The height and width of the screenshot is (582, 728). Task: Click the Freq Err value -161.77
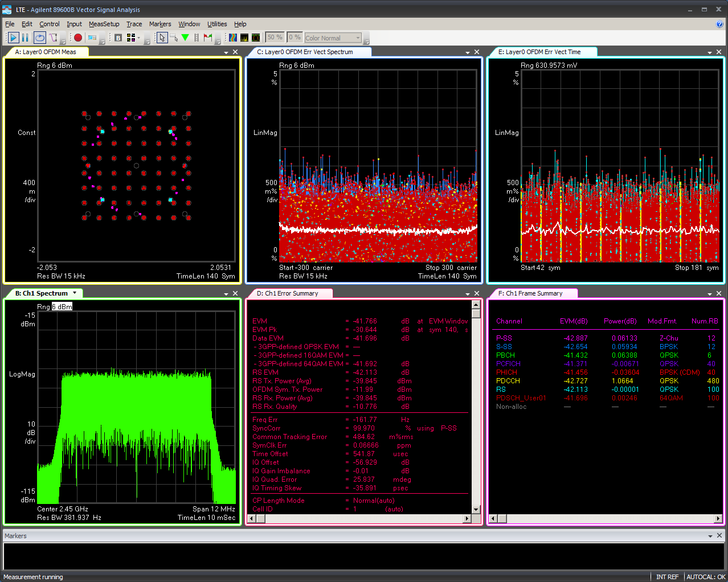pos(365,420)
